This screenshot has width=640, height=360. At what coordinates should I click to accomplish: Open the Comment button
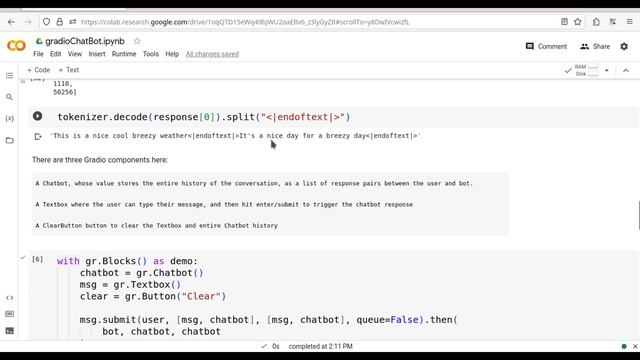click(547, 47)
